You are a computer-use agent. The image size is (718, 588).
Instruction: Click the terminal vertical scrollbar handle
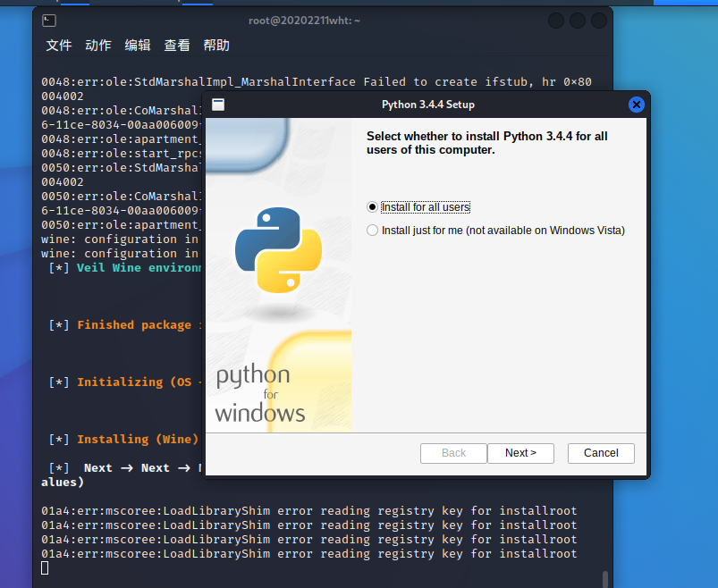click(x=605, y=579)
